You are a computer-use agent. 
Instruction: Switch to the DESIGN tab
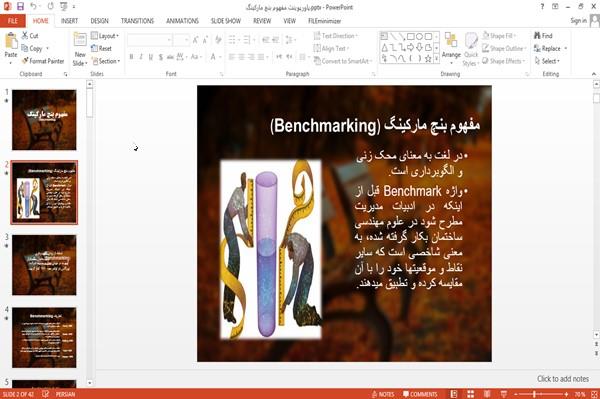99,21
